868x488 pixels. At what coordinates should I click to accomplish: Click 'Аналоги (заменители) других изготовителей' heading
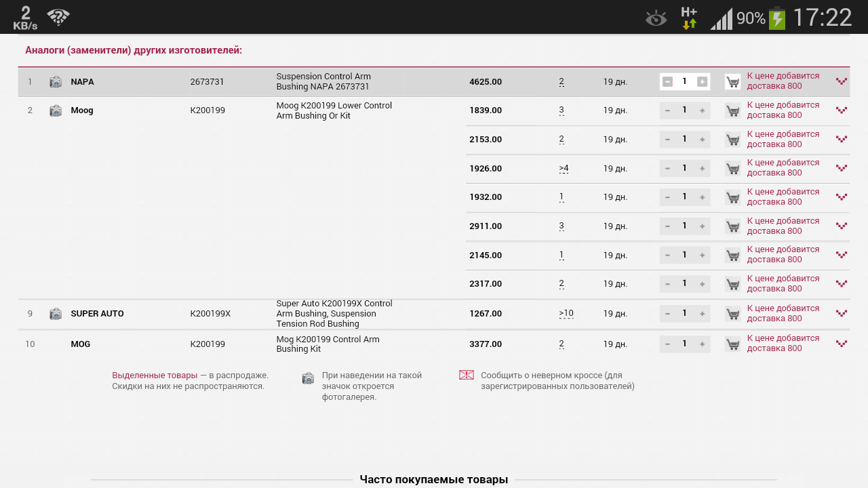click(x=134, y=50)
